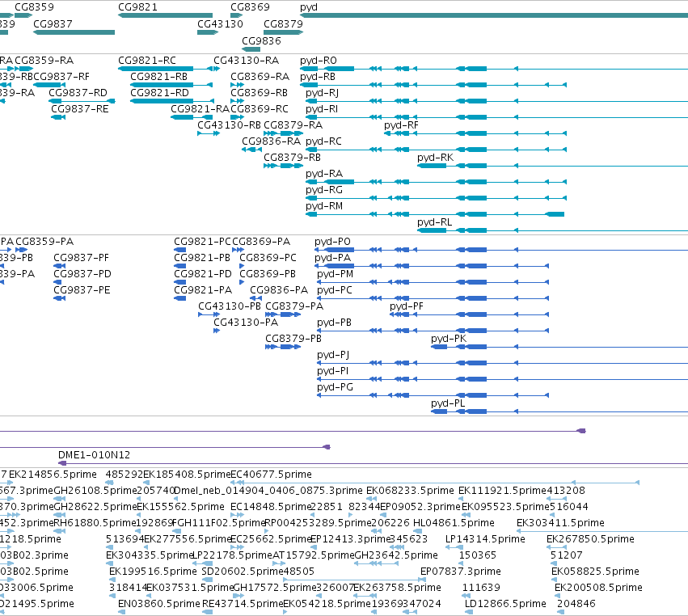The image size is (688, 616).
Task: Select the CG9837-RE transcript label
Action: point(80,109)
